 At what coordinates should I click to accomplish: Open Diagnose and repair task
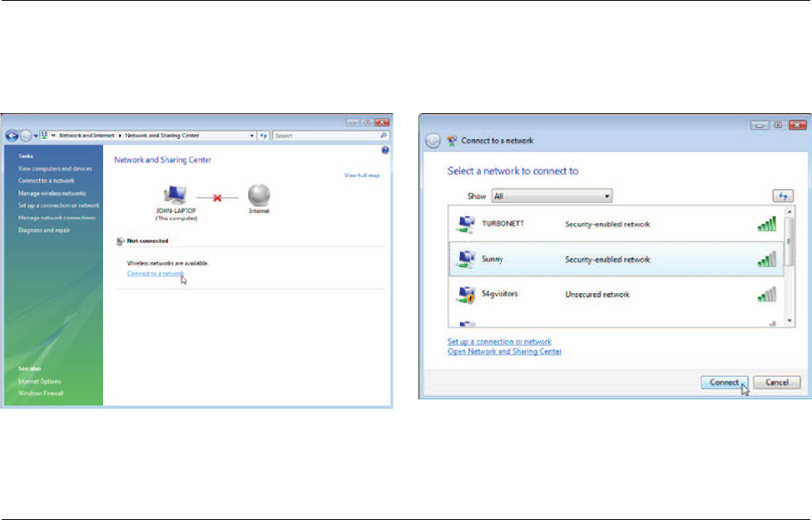tap(44, 230)
